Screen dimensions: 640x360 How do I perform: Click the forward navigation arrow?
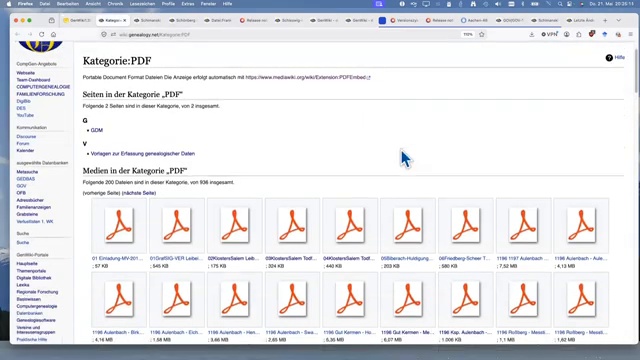[x=30, y=35]
